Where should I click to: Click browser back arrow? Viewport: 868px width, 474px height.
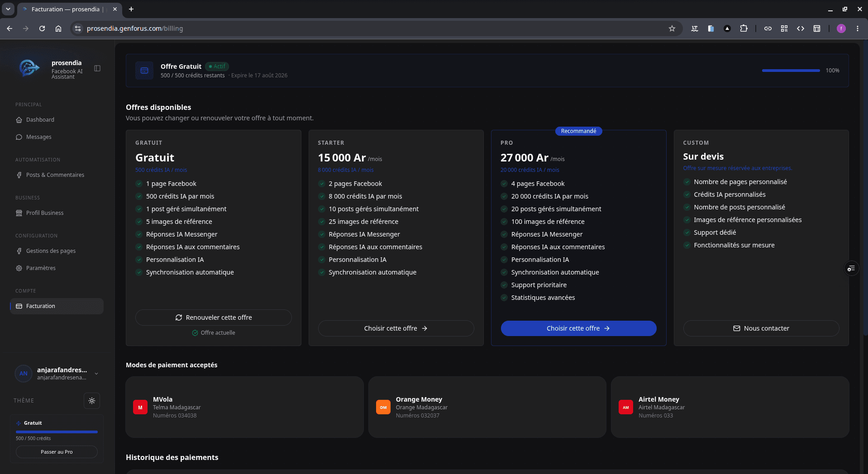[10, 28]
